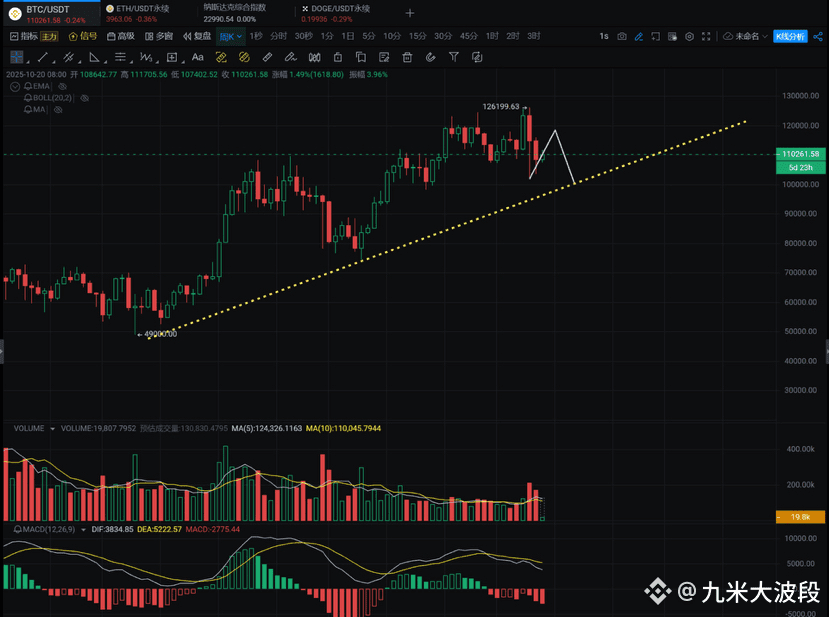Expand the VOLUME indicator dropdown arrow
The width and height of the screenshot is (829, 617).
(52, 429)
